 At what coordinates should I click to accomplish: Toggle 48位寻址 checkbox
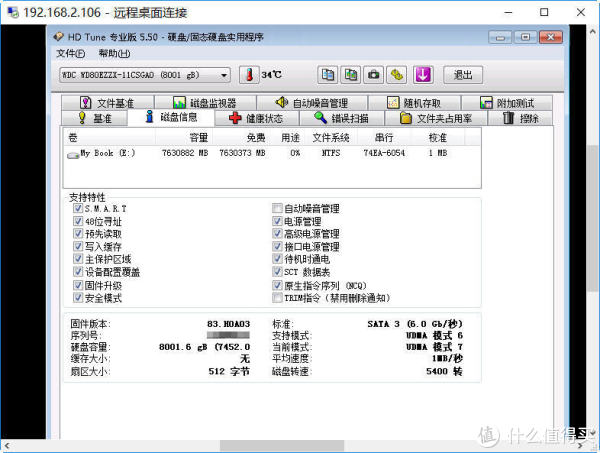pos(78,221)
